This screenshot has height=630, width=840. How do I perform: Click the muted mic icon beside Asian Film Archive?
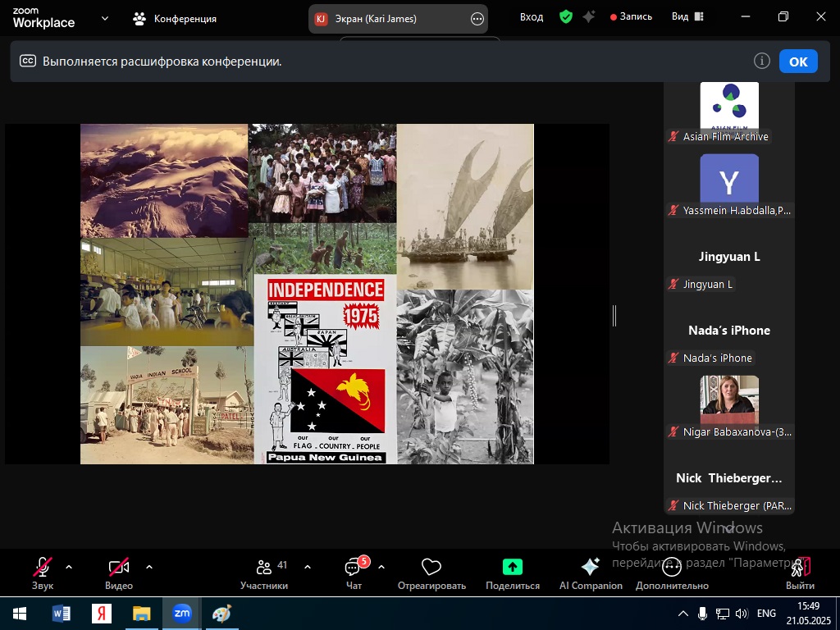673,137
